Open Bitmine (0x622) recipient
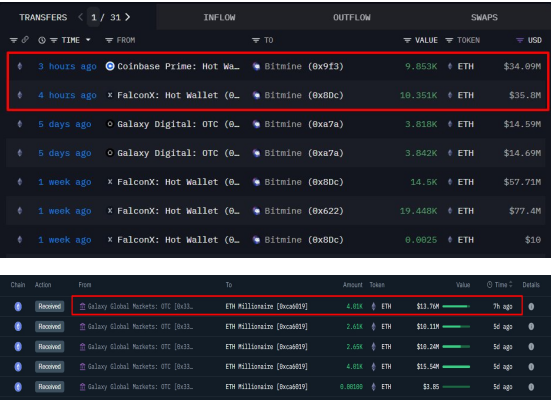This screenshot has width=551, height=402. point(304,211)
